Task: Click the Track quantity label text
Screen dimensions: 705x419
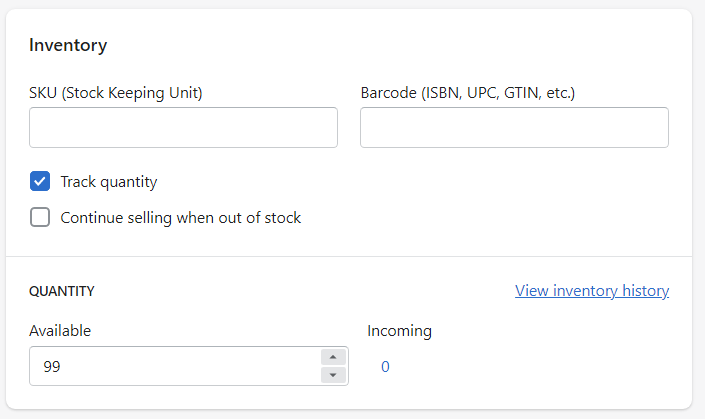Action: click(x=109, y=182)
